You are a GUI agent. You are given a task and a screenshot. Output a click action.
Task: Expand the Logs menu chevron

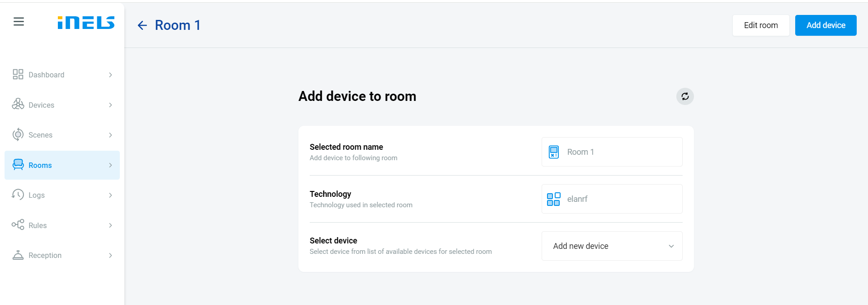pyautogui.click(x=110, y=195)
